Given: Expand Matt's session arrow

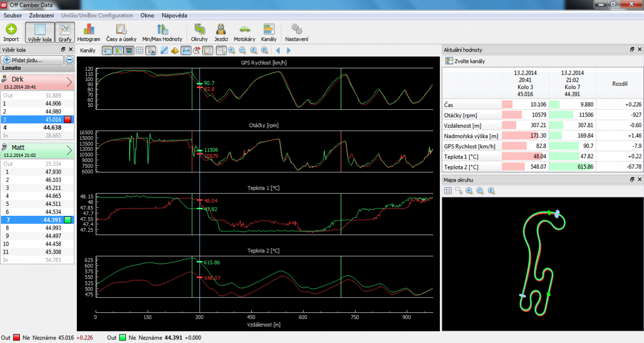Looking at the screenshot, I should [x=69, y=150].
